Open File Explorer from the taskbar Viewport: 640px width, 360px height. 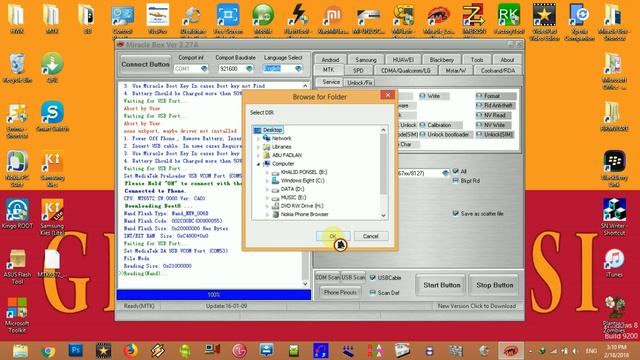(20, 351)
